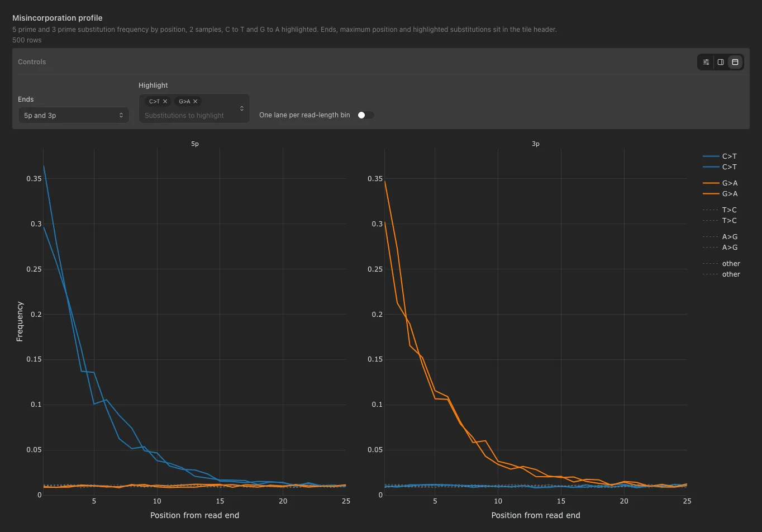The height and width of the screenshot is (532, 762).
Task: Toggle the upper C>T legend entry
Action: tap(720, 156)
